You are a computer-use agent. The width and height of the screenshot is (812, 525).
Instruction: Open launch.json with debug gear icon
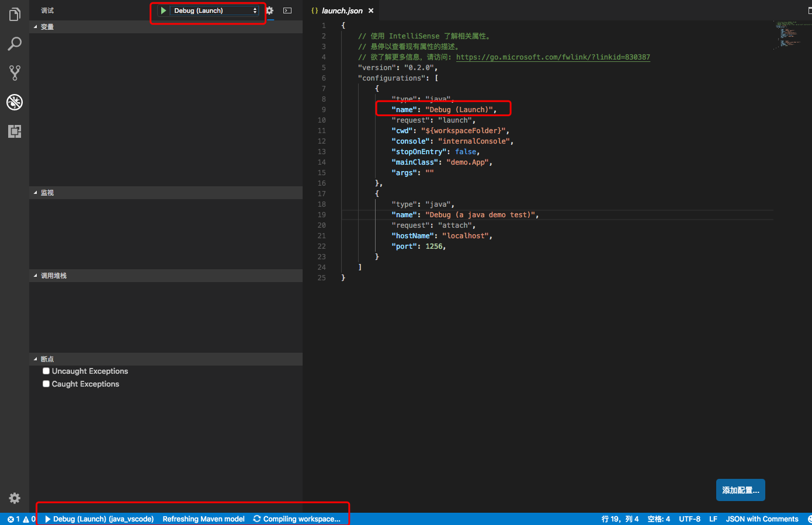coord(269,11)
